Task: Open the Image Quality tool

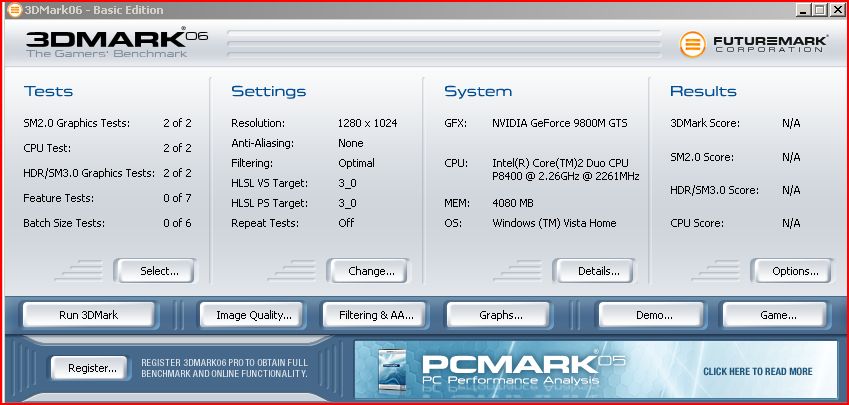Action: 253,315
